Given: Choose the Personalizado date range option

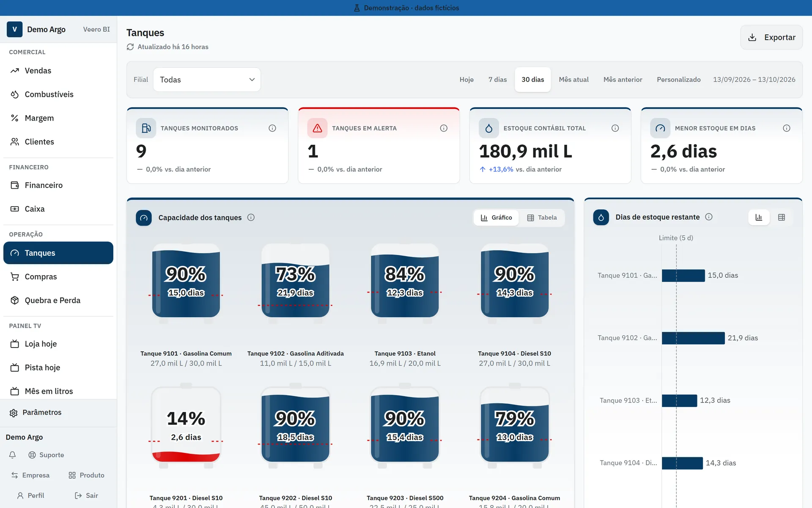Looking at the screenshot, I should [x=678, y=80].
